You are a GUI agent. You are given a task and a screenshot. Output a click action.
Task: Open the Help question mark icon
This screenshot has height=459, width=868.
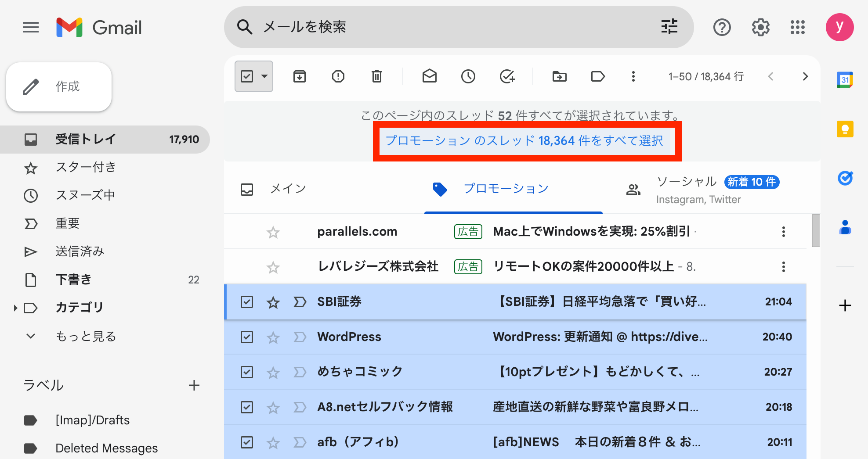(722, 27)
